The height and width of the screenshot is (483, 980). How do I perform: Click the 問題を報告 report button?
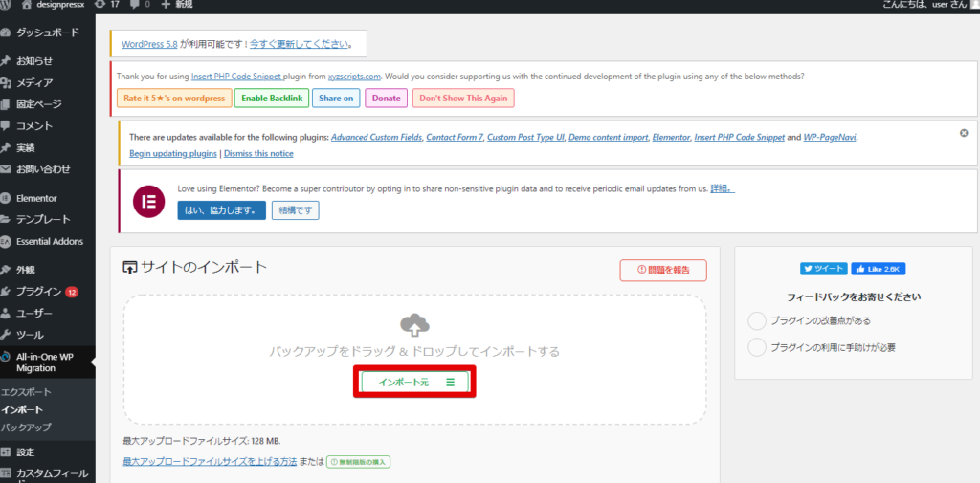click(x=663, y=271)
